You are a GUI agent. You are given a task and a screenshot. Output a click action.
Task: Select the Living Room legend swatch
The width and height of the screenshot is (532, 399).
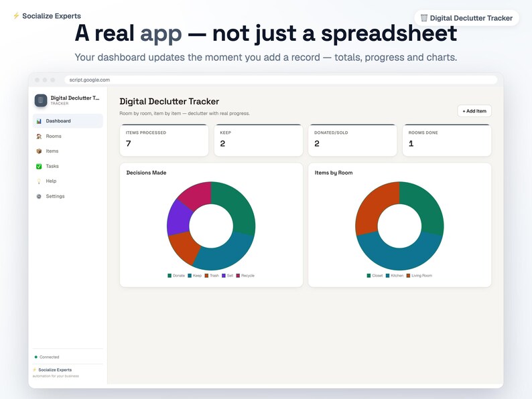click(408, 276)
